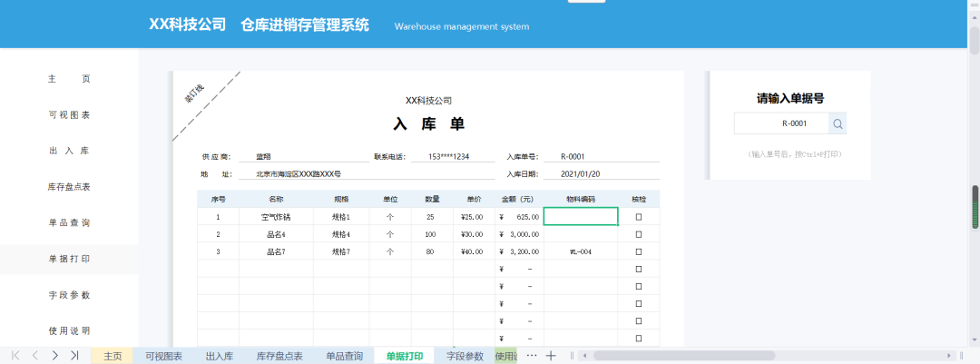Image resolution: width=980 pixels, height=364 pixels.
Task: Click the search magnifier icon beside R-0001
Action: [x=838, y=123]
